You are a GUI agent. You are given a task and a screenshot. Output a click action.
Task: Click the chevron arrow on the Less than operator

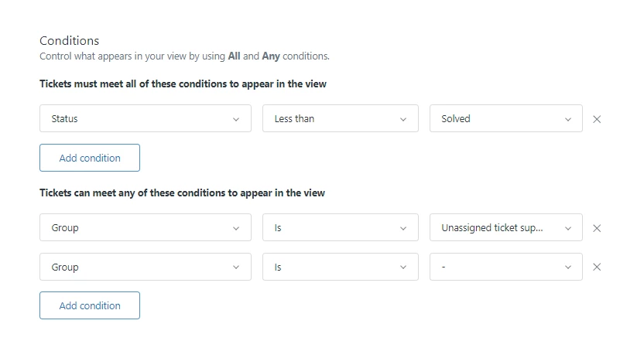point(403,119)
